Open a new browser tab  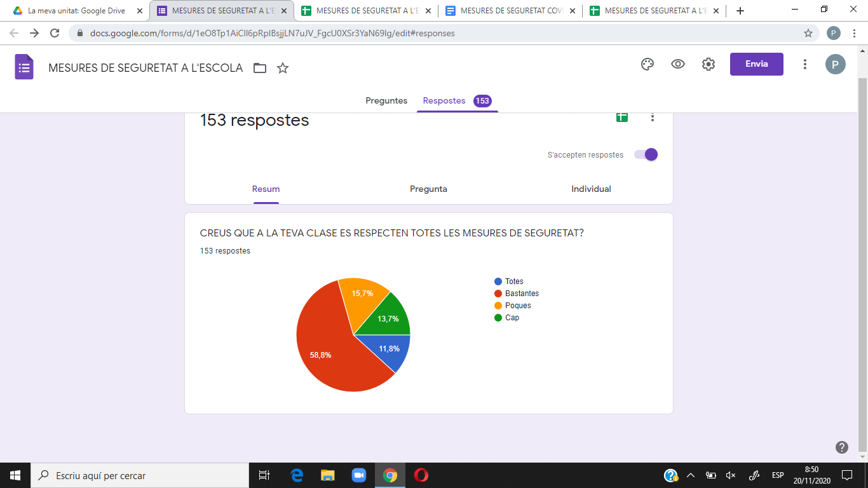(740, 11)
